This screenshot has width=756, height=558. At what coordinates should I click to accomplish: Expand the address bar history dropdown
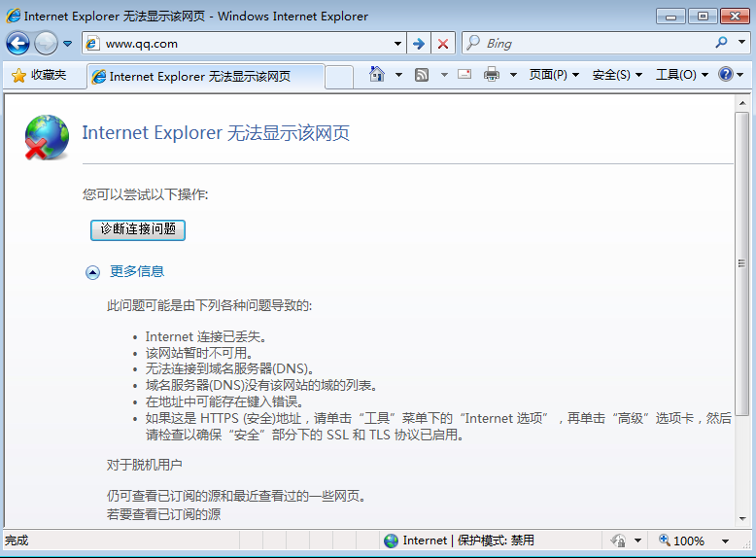(x=397, y=44)
